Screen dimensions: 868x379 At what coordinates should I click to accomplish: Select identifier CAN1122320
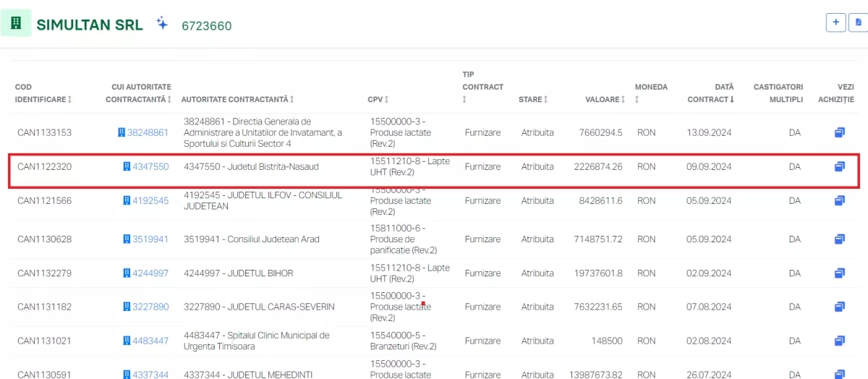coord(45,166)
